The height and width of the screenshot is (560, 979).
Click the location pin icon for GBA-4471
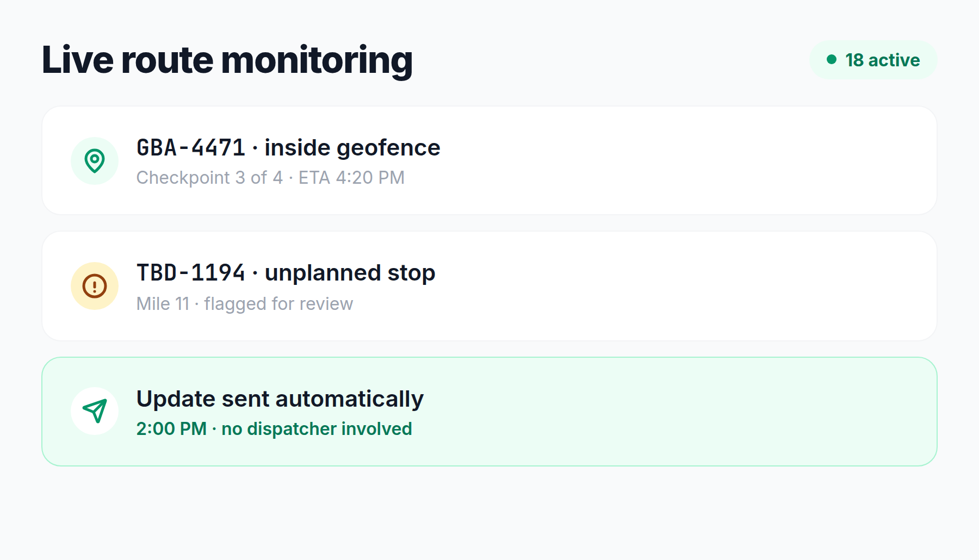tap(95, 161)
